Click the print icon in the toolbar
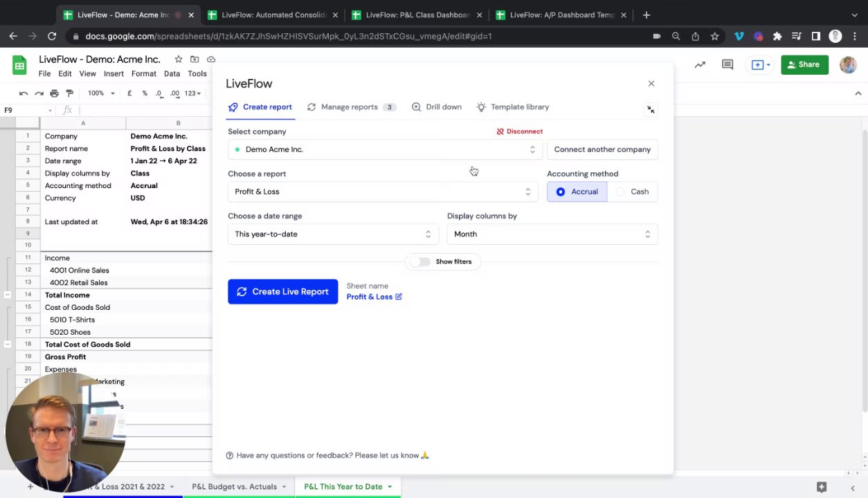This screenshot has width=868, height=498. pos(54,93)
